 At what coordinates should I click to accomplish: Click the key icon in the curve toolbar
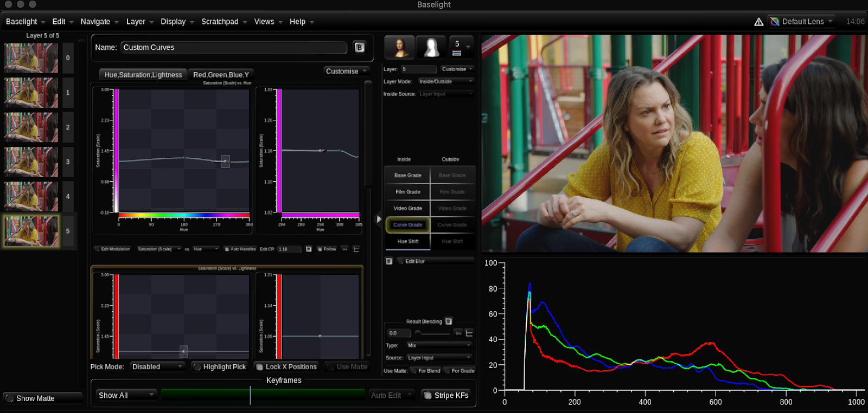[344, 249]
